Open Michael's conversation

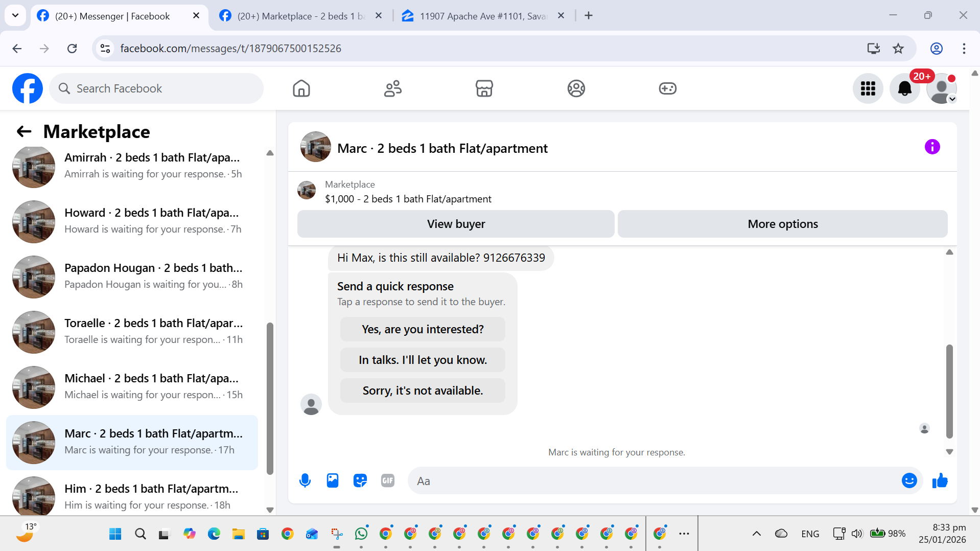click(132, 387)
